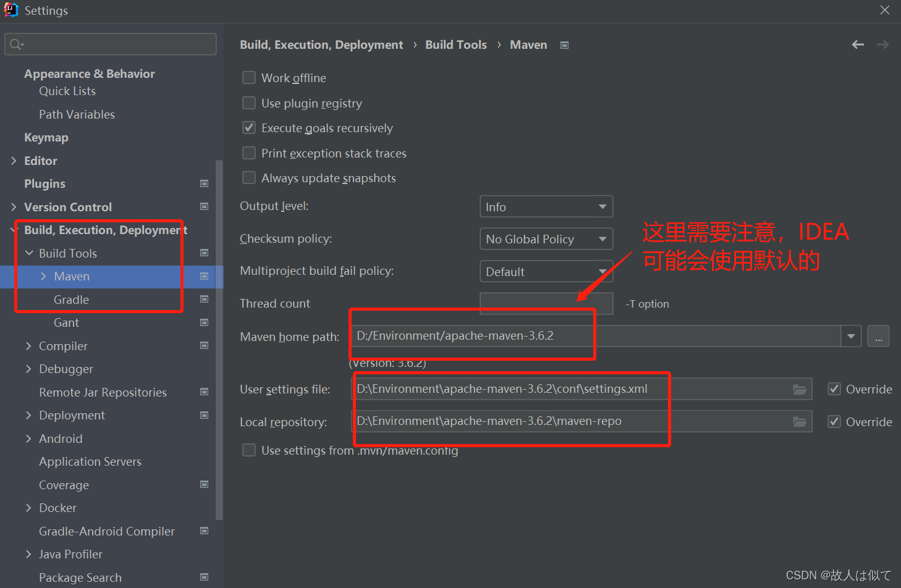Image resolution: width=901 pixels, height=588 pixels.
Task: Click the back arrow in settings header
Action: [858, 44]
